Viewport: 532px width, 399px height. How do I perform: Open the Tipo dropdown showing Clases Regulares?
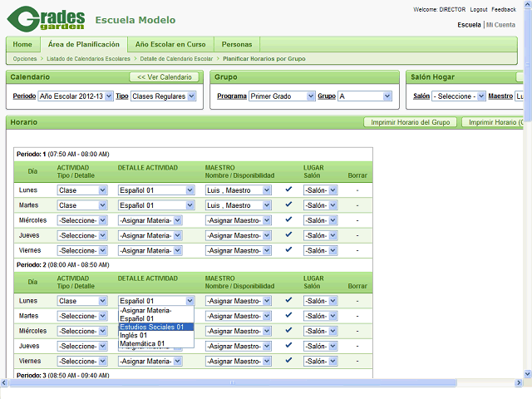pos(164,96)
